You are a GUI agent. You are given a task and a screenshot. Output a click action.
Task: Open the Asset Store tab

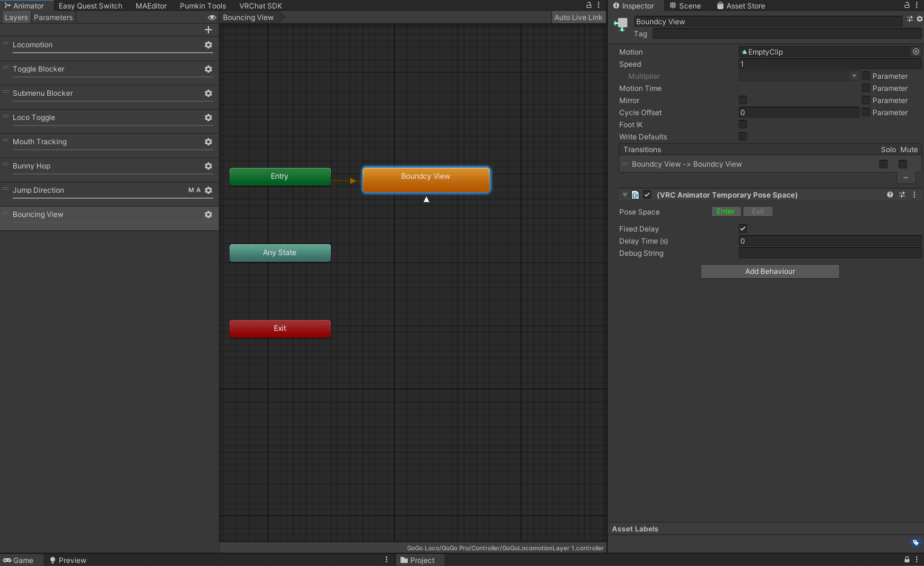pyautogui.click(x=741, y=5)
